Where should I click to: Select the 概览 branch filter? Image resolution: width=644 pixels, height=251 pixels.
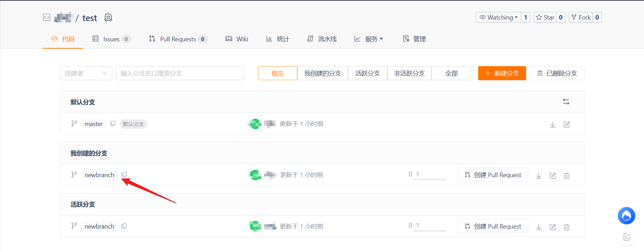(x=278, y=74)
